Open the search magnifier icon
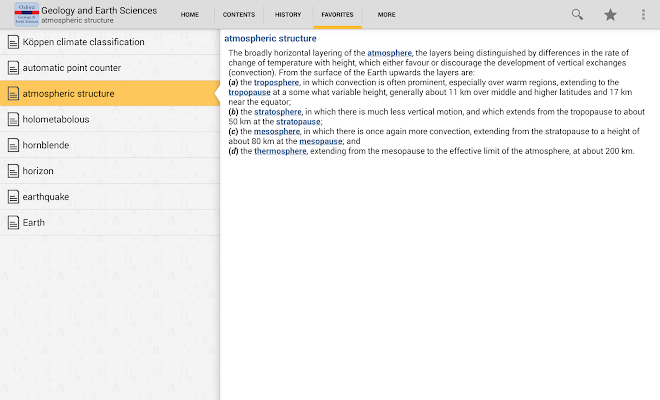Viewport: 660px width, 400px height. point(577,15)
